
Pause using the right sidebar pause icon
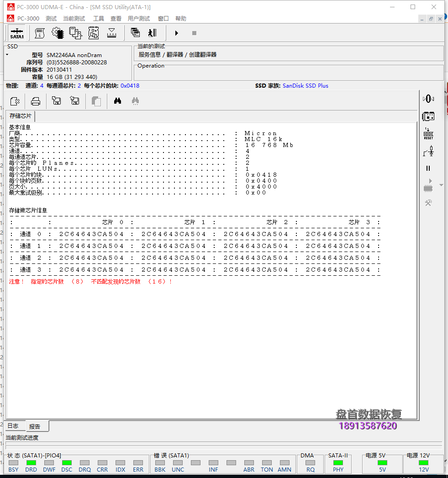428,168
